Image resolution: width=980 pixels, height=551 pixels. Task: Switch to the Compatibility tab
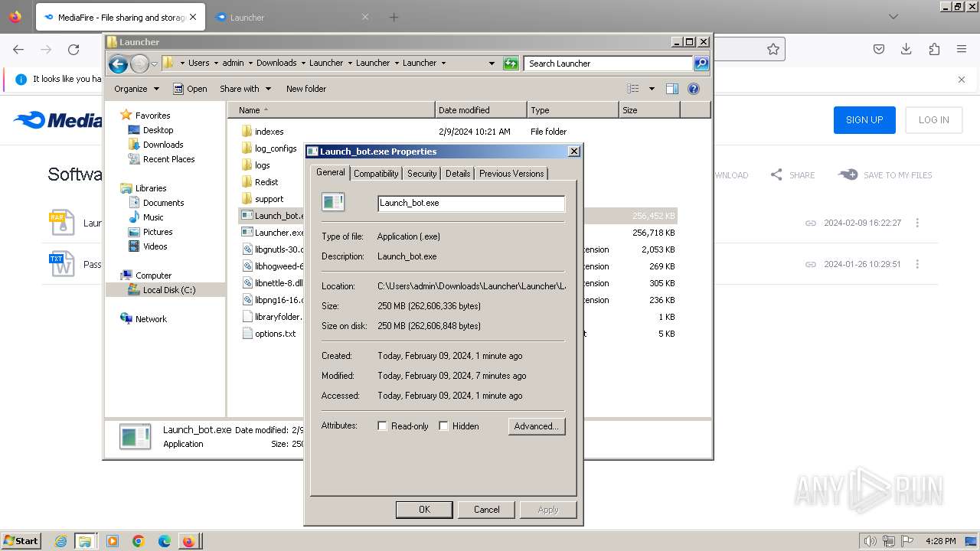376,174
